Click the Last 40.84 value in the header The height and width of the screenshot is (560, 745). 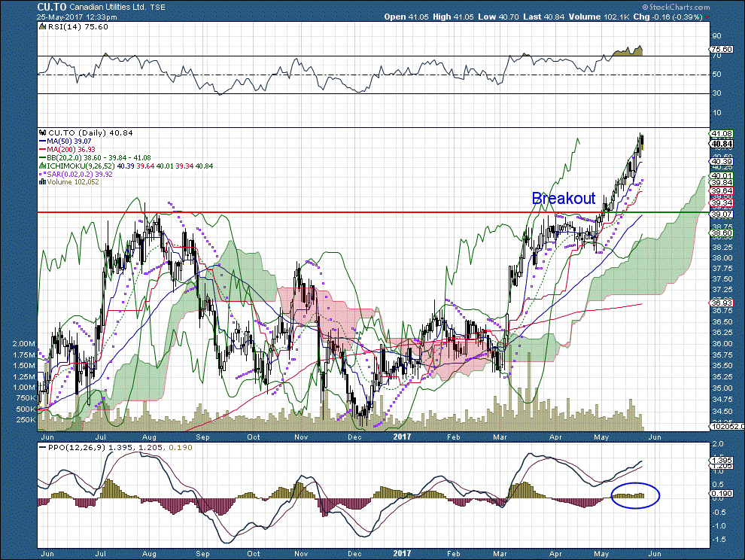[543, 17]
